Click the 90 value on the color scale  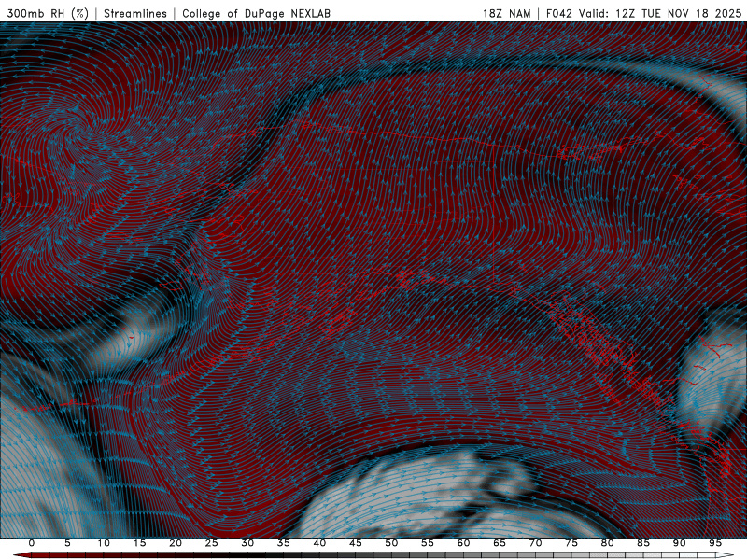click(679, 543)
